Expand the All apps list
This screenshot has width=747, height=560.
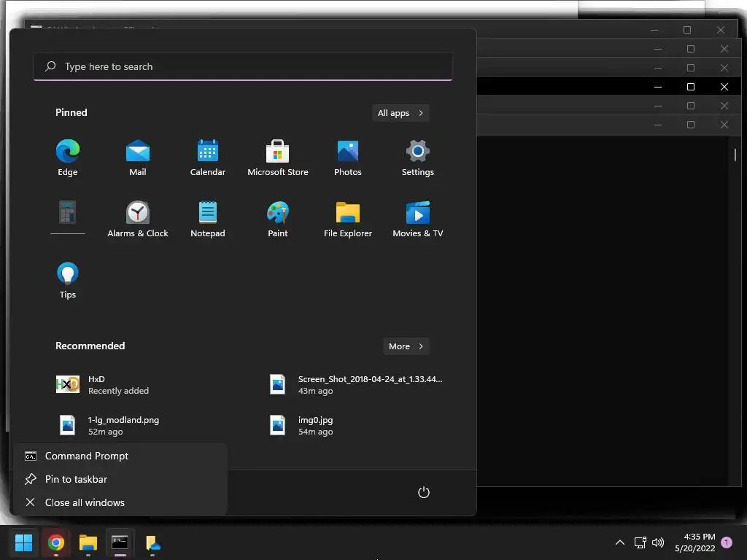[400, 113]
